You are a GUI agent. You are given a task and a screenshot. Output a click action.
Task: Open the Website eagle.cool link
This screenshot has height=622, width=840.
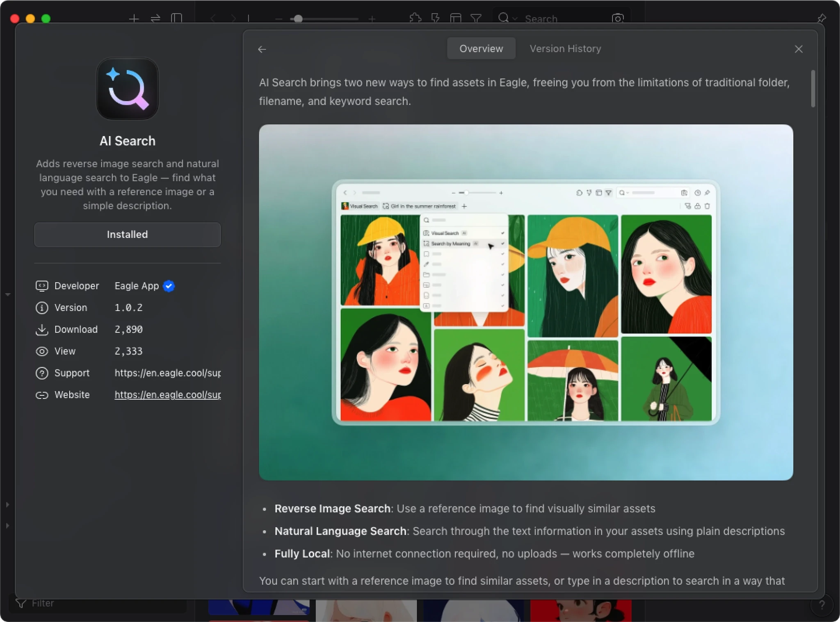pyautogui.click(x=167, y=395)
